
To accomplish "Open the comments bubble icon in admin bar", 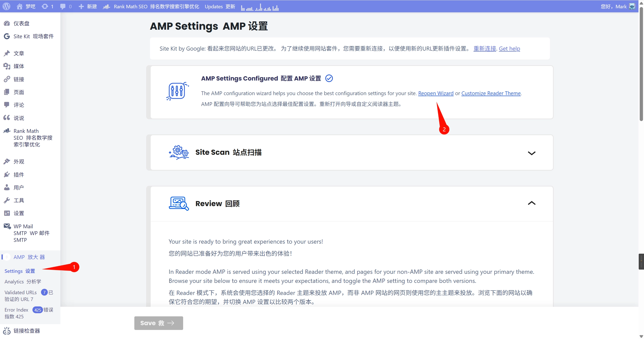I will pos(63,7).
